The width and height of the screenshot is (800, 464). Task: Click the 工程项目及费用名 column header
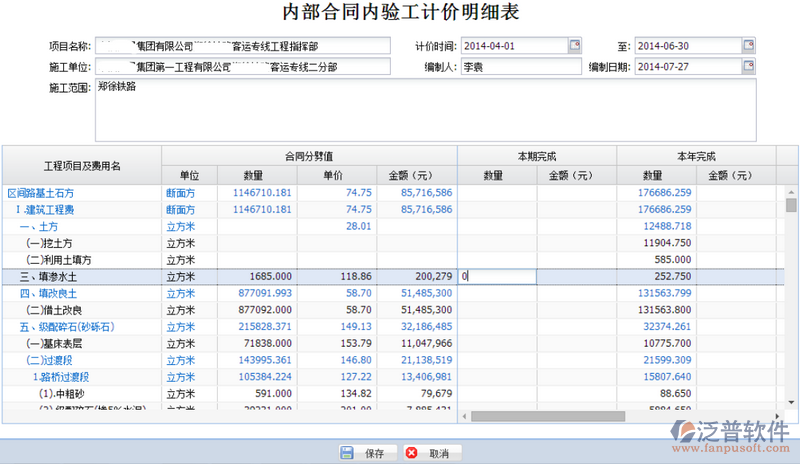pyautogui.click(x=82, y=165)
